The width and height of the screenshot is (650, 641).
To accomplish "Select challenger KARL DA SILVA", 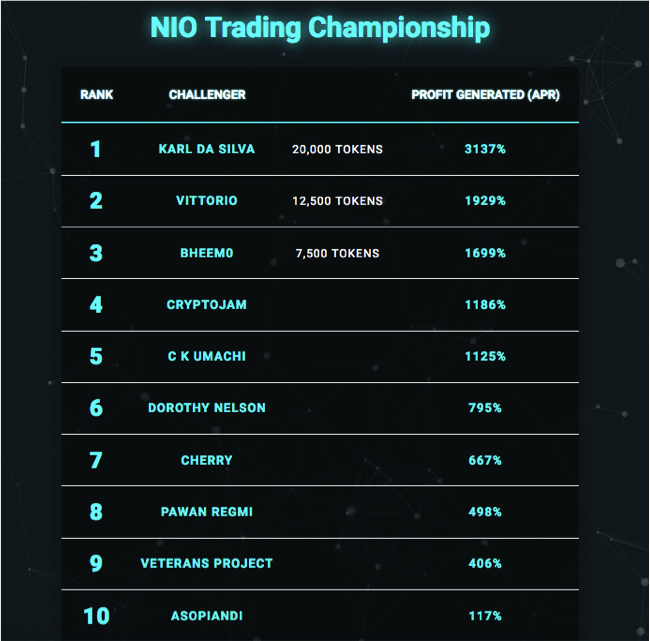I will coord(207,149).
